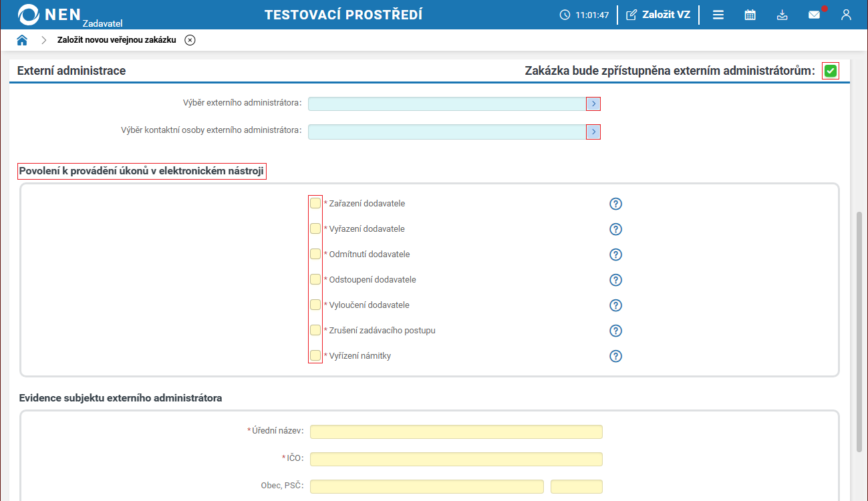Check the Odmítnutí dodavatele checkbox
Viewport: 868px width, 501px height.
click(315, 255)
